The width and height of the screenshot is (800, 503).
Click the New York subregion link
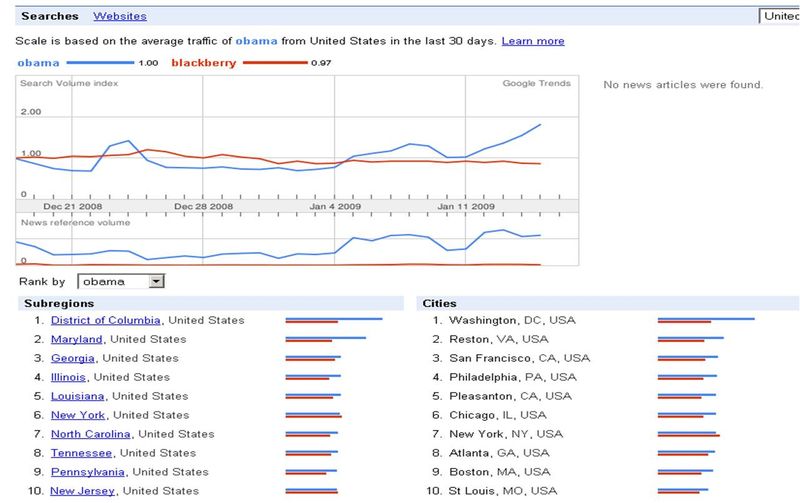78,415
